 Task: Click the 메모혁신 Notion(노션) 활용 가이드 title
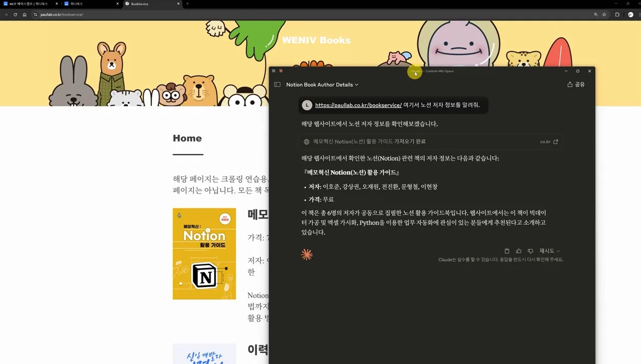click(351, 173)
